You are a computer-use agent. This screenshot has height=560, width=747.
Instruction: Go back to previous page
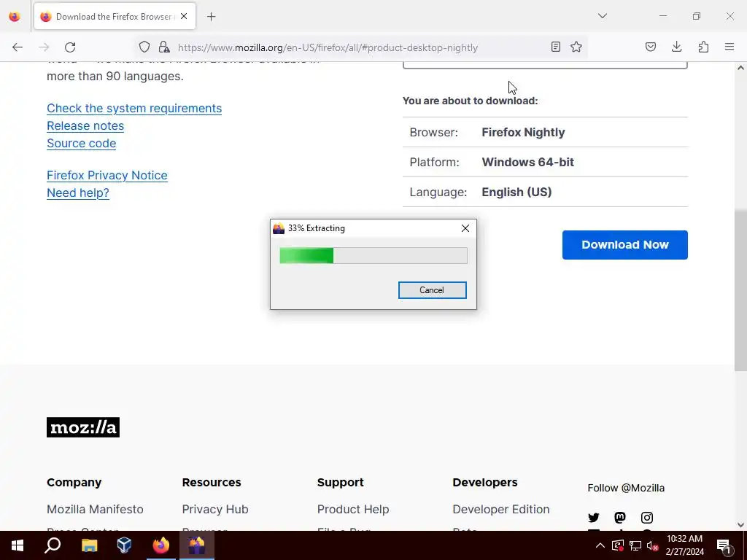tap(18, 47)
